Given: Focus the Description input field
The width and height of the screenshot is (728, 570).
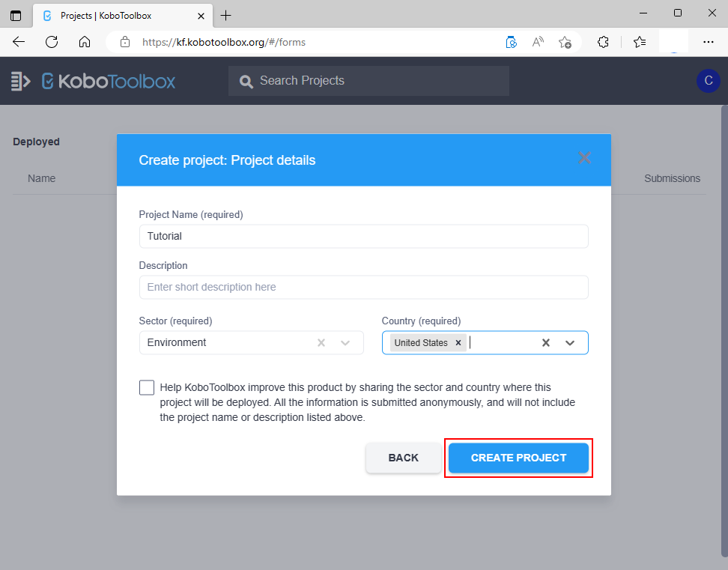Looking at the screenshot, I should click(x=363, y=287).
